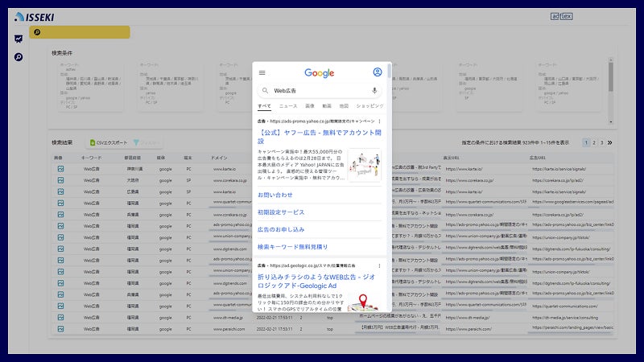Click the Google account avatar icon
Image resolution: width=644 pixels, height=362 pixels.
coord(377,72)
